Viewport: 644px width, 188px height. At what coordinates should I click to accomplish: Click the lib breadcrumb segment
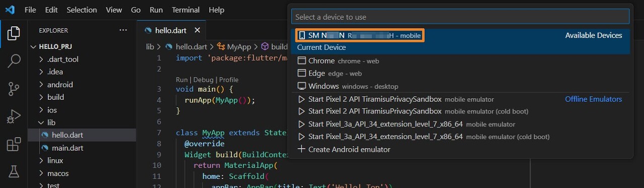150,46
